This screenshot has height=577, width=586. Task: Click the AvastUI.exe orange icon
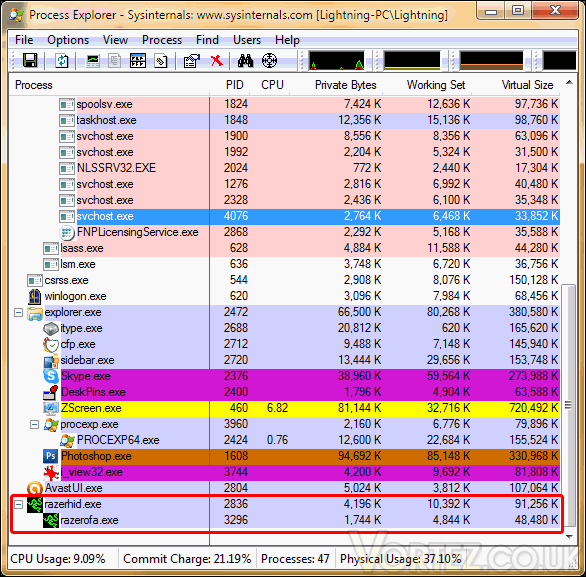[x=35, y=488]
